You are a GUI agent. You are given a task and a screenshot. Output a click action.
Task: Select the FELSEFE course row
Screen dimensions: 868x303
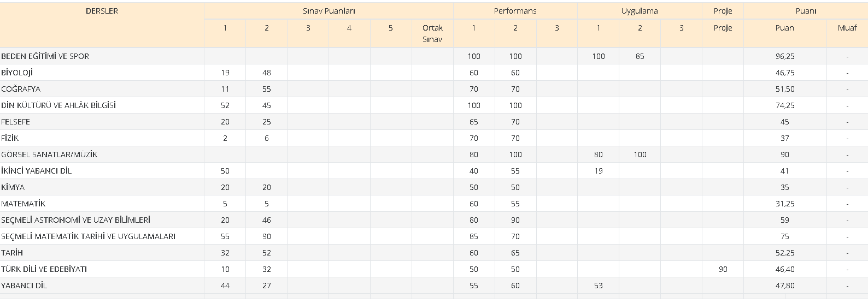(434, 122)
